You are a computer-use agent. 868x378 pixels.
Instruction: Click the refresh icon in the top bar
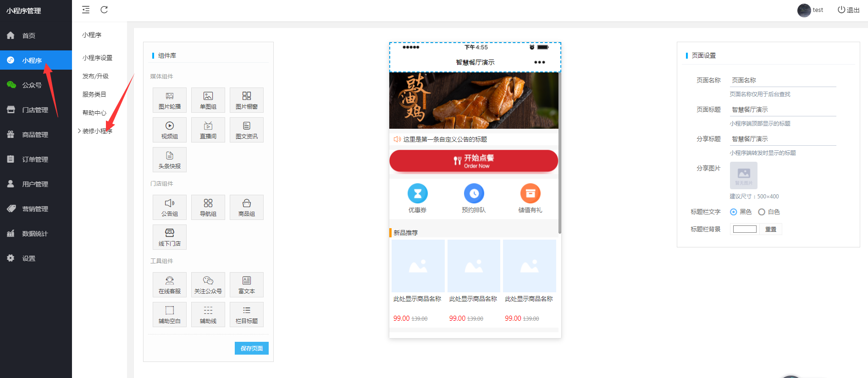click(104, 10)
